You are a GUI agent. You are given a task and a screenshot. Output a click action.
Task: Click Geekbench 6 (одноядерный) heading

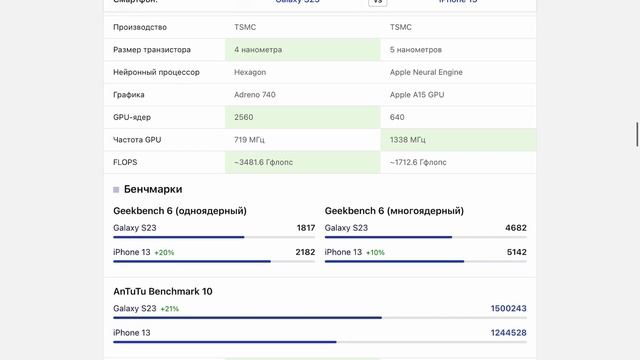[180, 211]
